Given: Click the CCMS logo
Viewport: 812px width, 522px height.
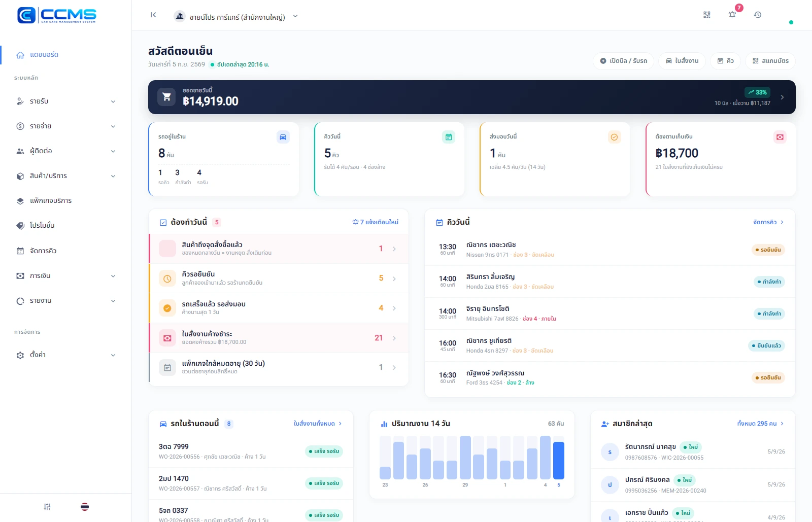Looking at the screenshot, I should tap(57, 15).
